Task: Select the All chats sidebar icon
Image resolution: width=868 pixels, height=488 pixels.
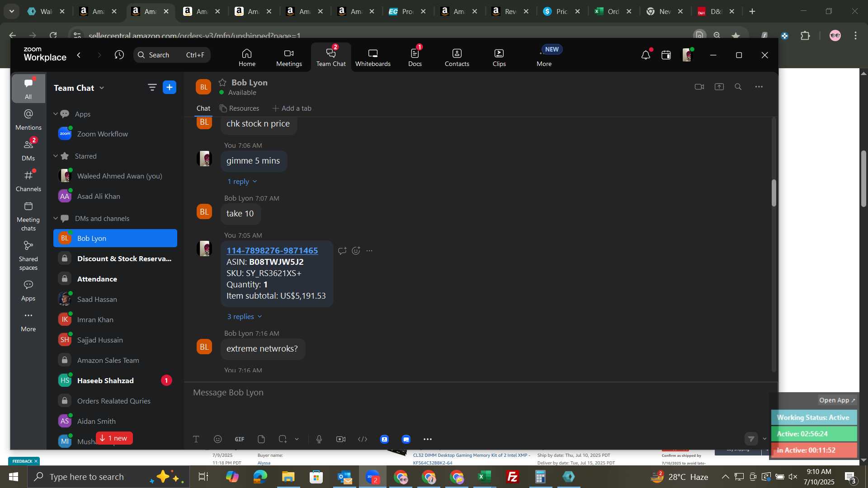Action: (28, 89)
